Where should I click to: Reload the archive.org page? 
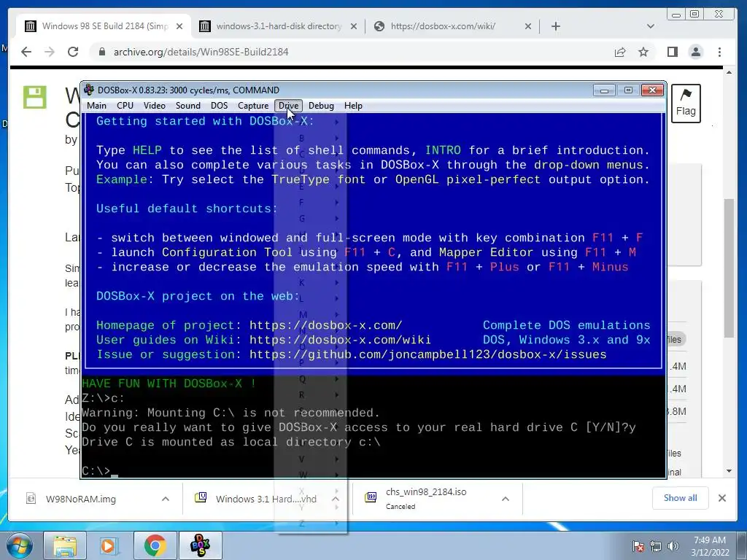click(x=73, y=52)
